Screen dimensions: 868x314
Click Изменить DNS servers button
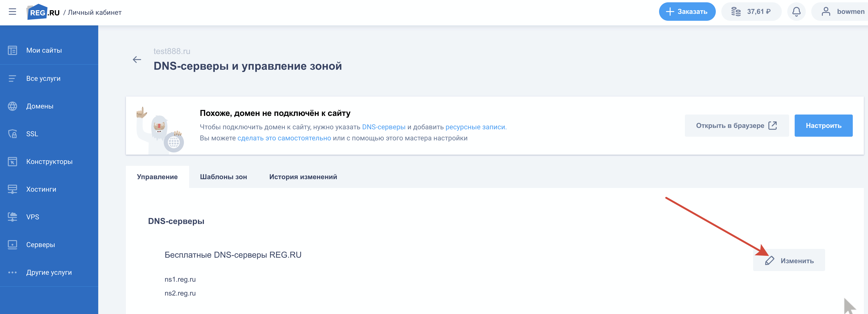[789, 260]
